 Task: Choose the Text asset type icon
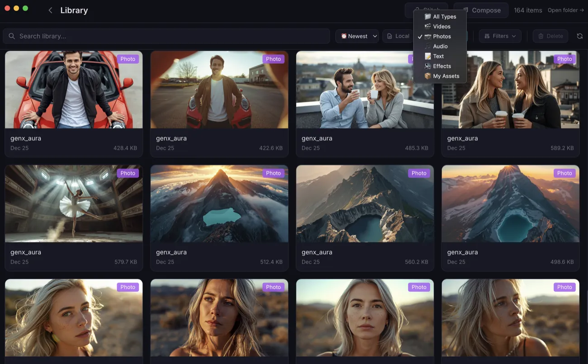click(x=428, y=56)
